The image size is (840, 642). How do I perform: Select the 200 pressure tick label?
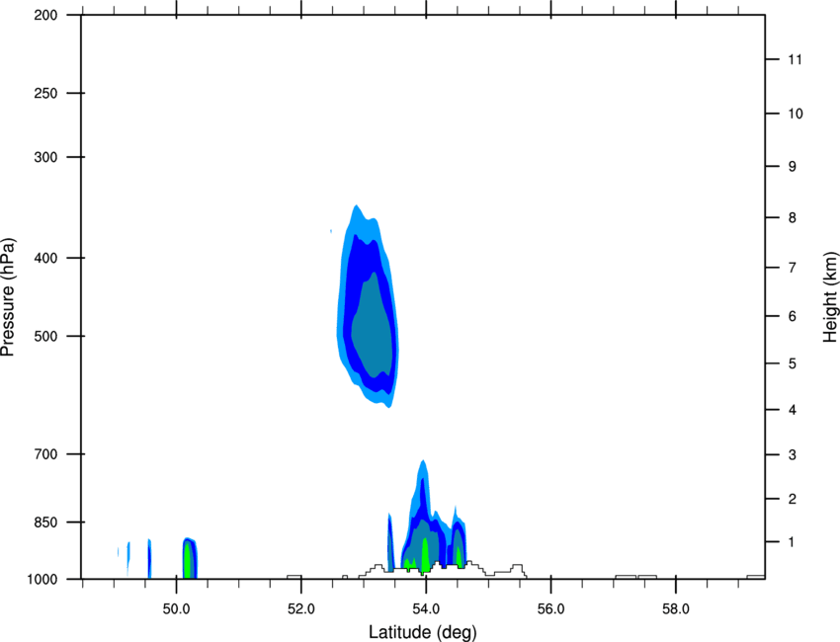45,15
